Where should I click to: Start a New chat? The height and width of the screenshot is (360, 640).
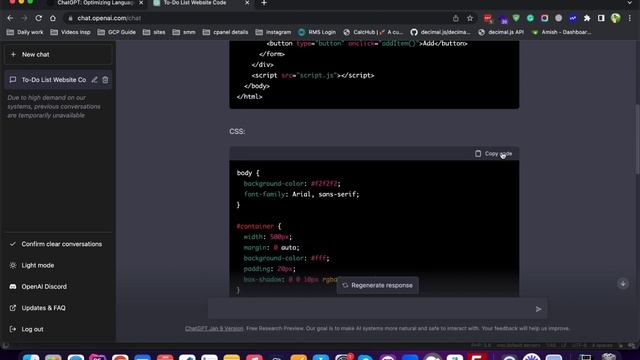point(58,54)
